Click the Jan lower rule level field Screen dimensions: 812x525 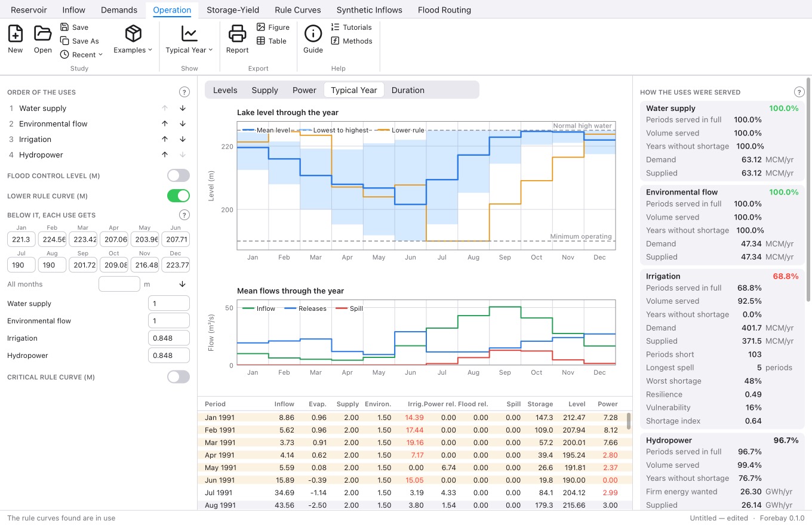21,239
